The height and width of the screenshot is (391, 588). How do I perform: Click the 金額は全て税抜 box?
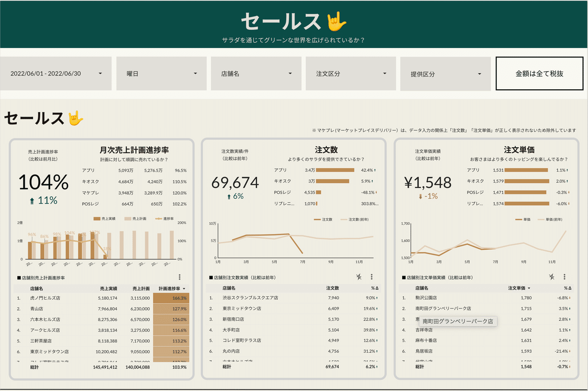click(539, 74)
